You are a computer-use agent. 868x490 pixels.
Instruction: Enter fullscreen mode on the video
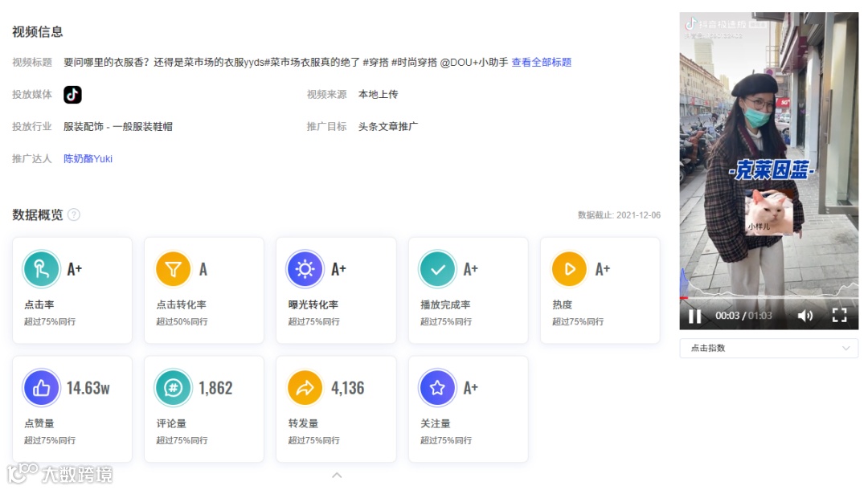839,316
